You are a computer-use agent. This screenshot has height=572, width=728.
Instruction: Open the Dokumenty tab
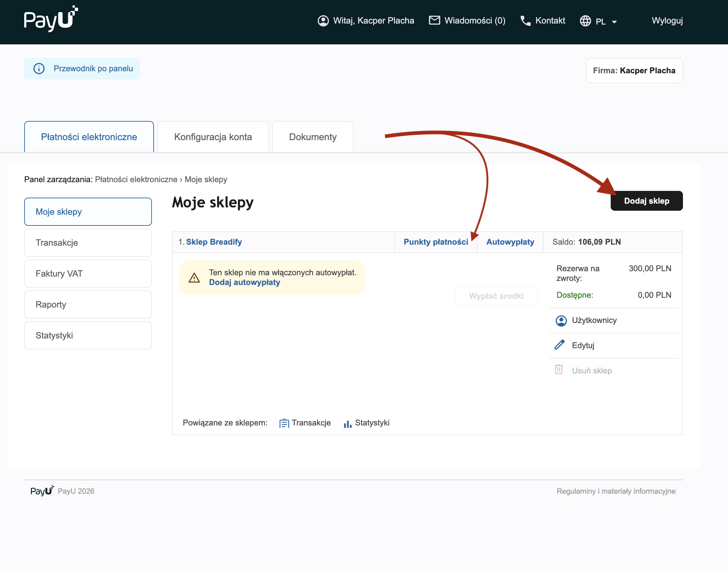[x=313, y=137]
